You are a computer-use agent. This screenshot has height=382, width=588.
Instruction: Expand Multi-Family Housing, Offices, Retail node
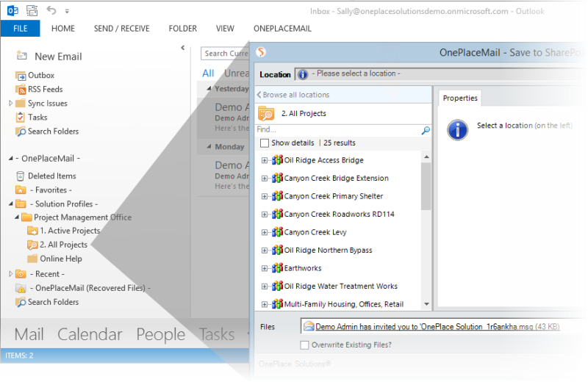[x=265, y=304]
